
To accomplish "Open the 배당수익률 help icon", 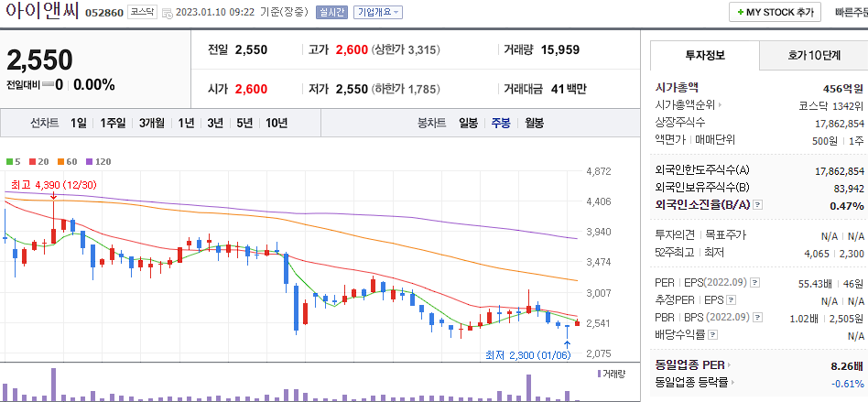I will pos(713,335).
